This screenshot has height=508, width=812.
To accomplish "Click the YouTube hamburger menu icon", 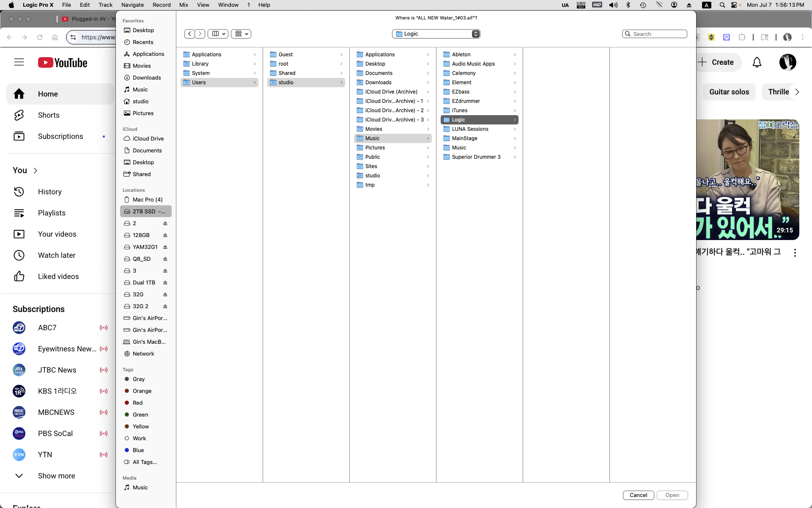I will tap(19, 63).
